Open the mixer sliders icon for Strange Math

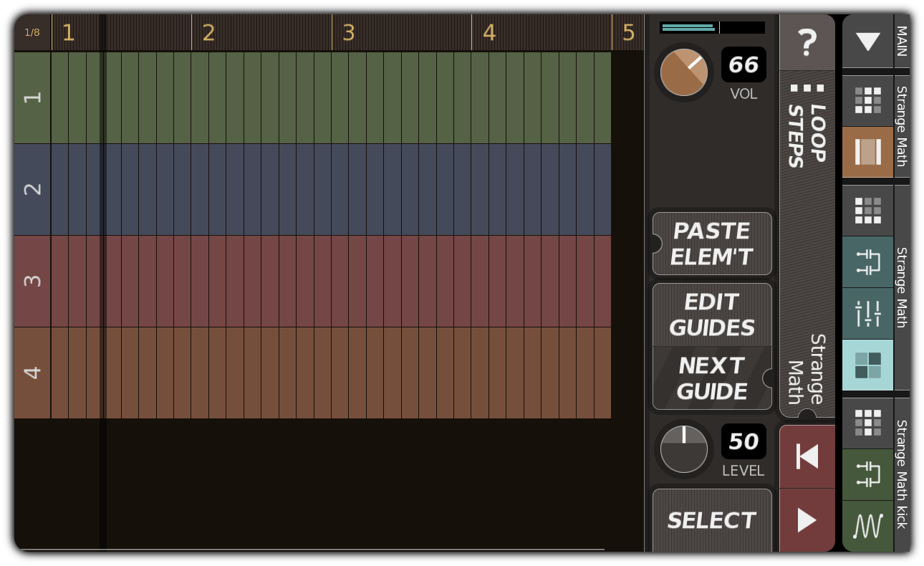tap(867, 313)
